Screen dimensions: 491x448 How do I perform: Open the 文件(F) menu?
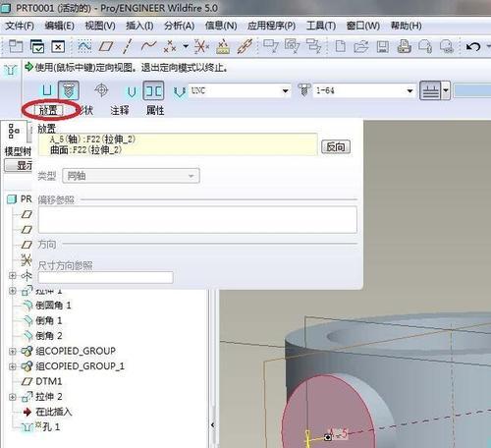point(20,26)
